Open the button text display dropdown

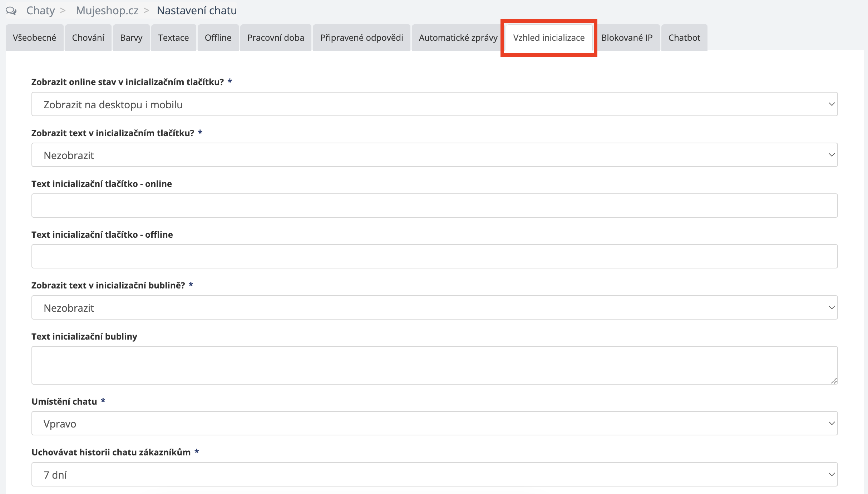coord(434,155)
